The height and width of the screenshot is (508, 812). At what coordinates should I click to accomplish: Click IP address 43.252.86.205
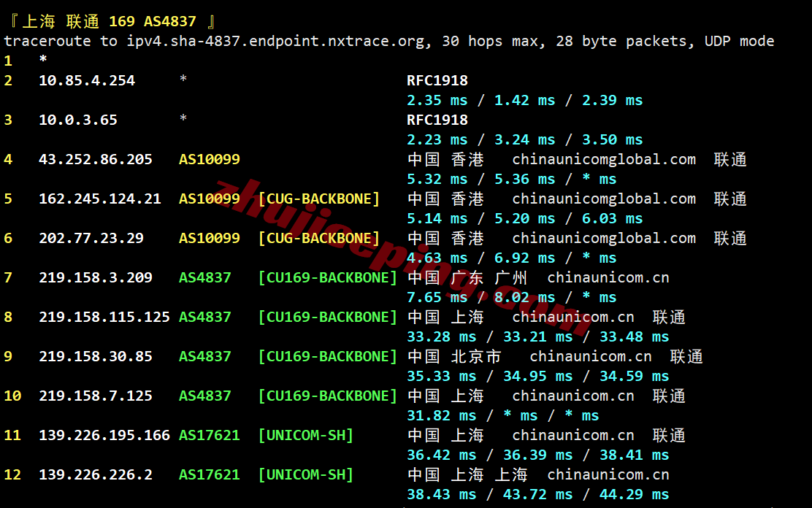96,160
